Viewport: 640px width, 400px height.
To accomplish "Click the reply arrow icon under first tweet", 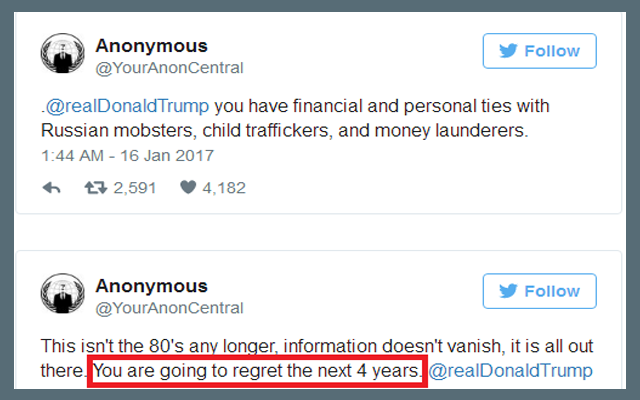I will click(52, 187).
